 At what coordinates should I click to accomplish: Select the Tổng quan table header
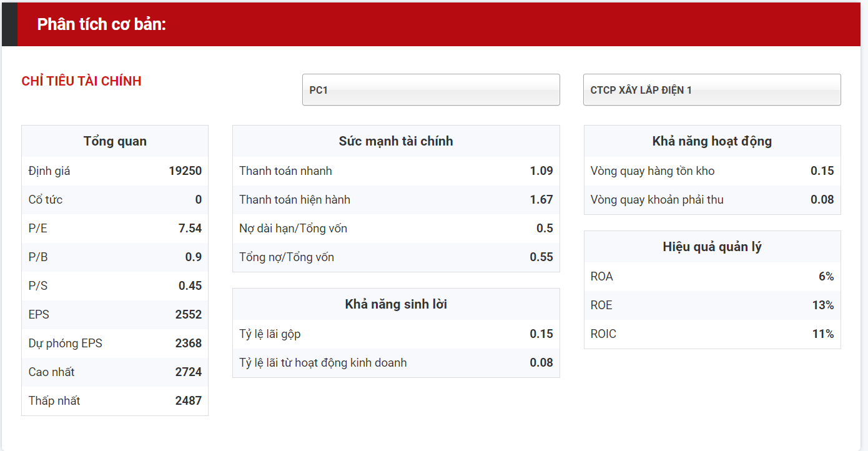[x=115, y=141]
